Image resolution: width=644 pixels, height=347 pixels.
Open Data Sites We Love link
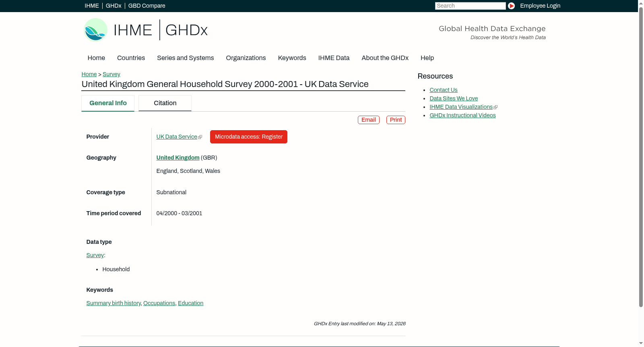point(454,98)
